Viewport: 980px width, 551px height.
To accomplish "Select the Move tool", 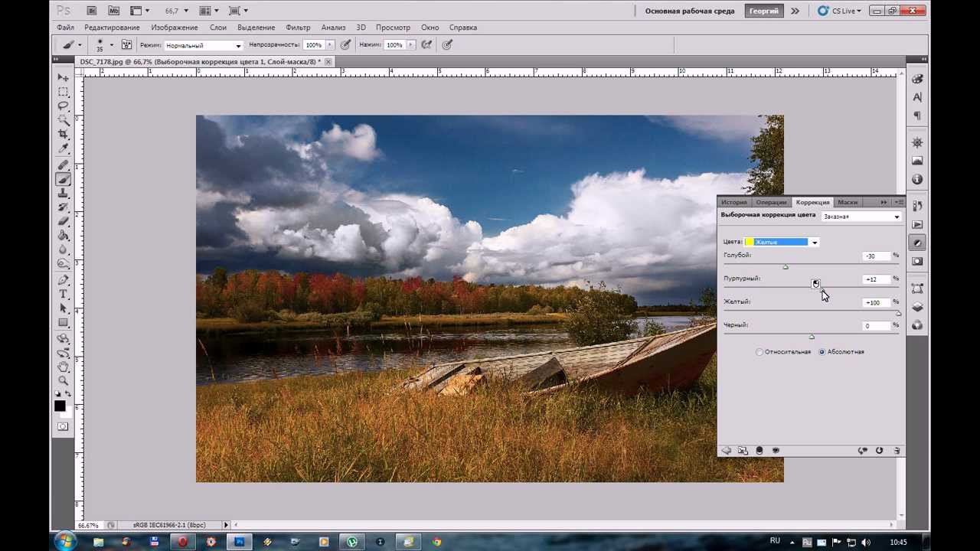I will [x=64, y=77].
